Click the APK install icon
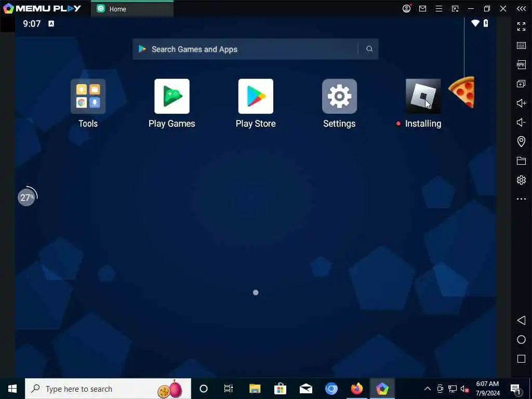This screenshot has width=532, height=399. point(521,64)
